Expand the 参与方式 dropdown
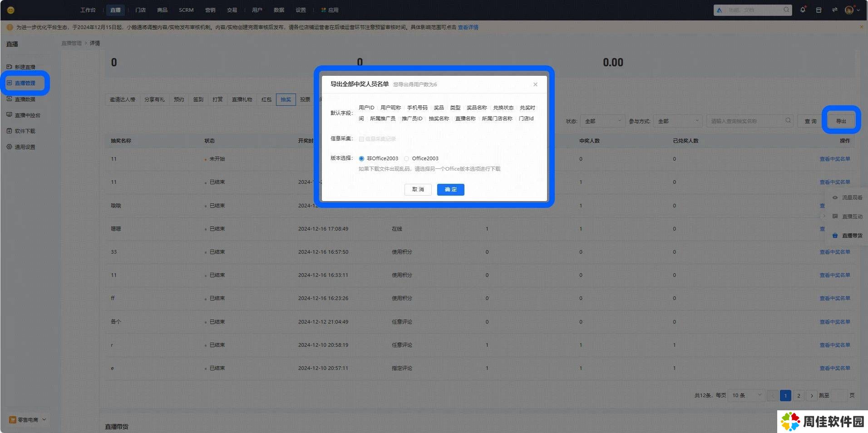The image size is (868, 433). click(x=678, y=121)
